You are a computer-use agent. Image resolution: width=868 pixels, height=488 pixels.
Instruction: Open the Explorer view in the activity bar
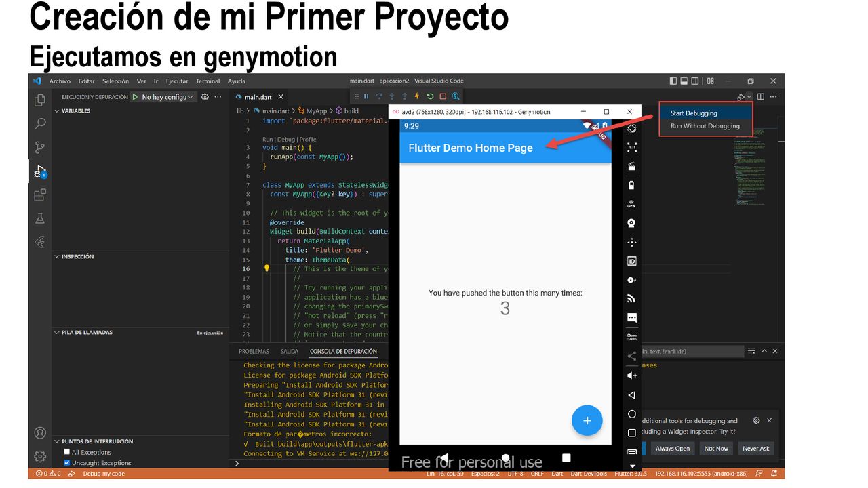click(40, 100)
